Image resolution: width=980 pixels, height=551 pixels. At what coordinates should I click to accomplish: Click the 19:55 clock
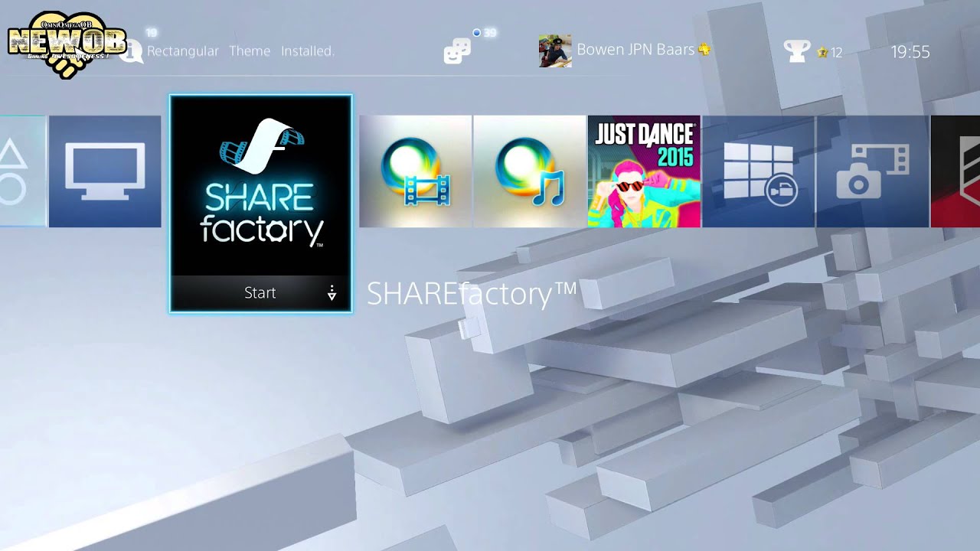910,52
